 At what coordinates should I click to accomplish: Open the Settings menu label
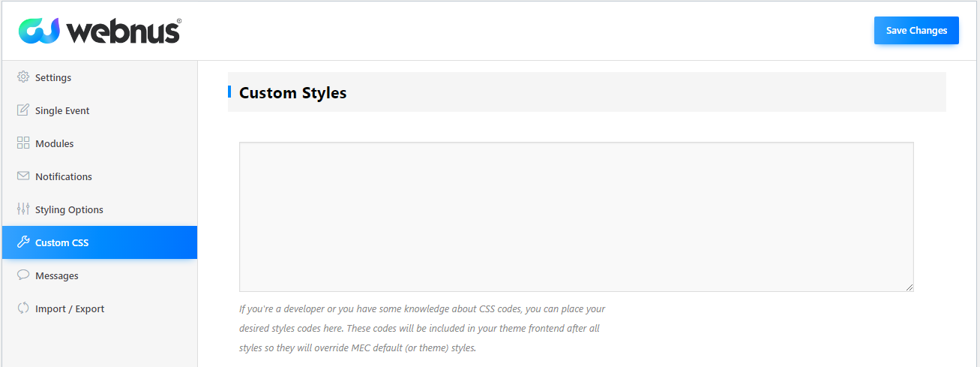tap(53, 78)
